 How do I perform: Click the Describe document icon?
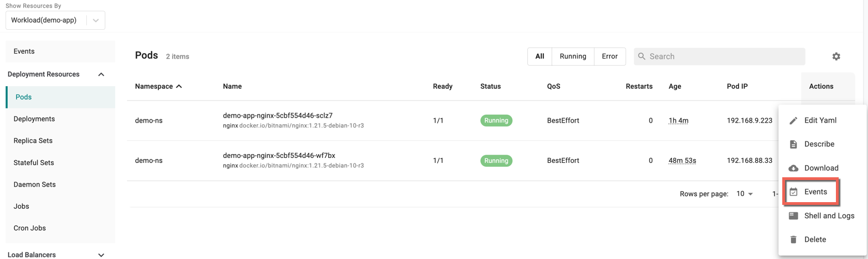click(x=793, y=144)
